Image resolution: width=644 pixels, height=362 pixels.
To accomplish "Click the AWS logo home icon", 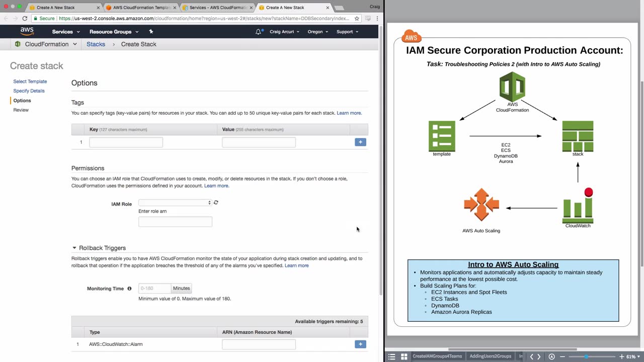I will 27,31.
